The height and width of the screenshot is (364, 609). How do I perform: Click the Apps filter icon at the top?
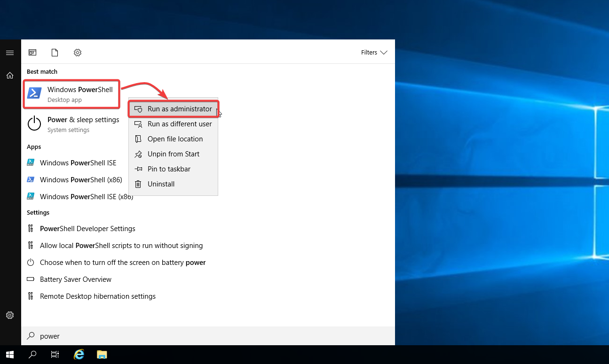[32, 52]
